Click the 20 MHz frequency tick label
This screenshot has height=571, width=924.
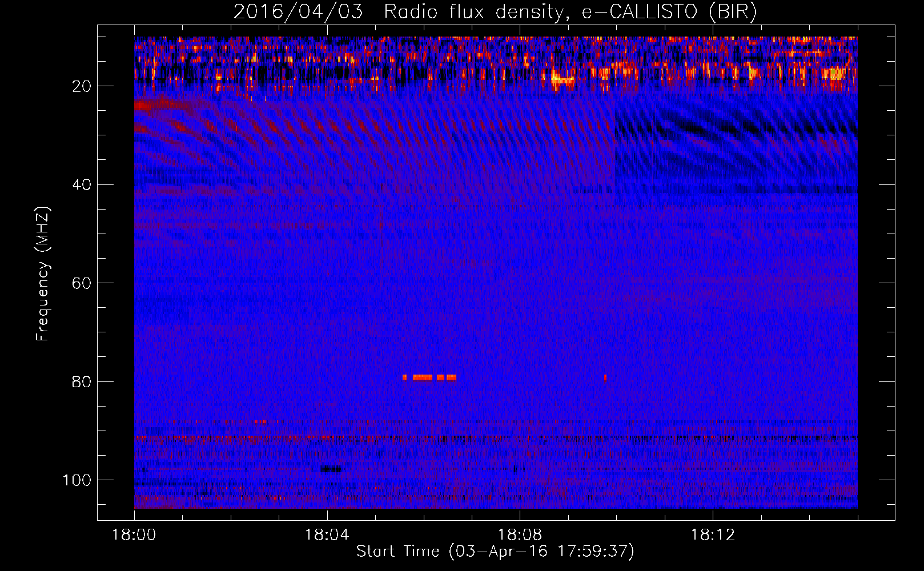coord(82,86)
